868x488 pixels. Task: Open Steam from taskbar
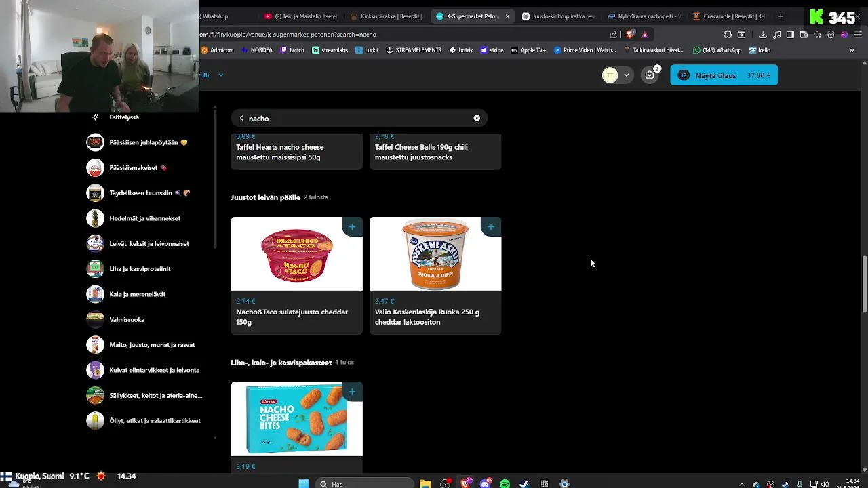coord(524,484)
